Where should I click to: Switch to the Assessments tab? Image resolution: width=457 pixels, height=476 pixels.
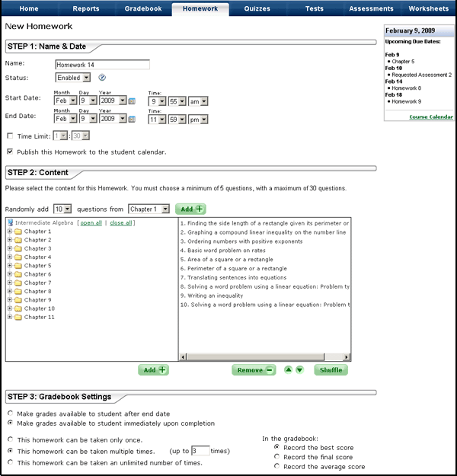coord(371,8)
